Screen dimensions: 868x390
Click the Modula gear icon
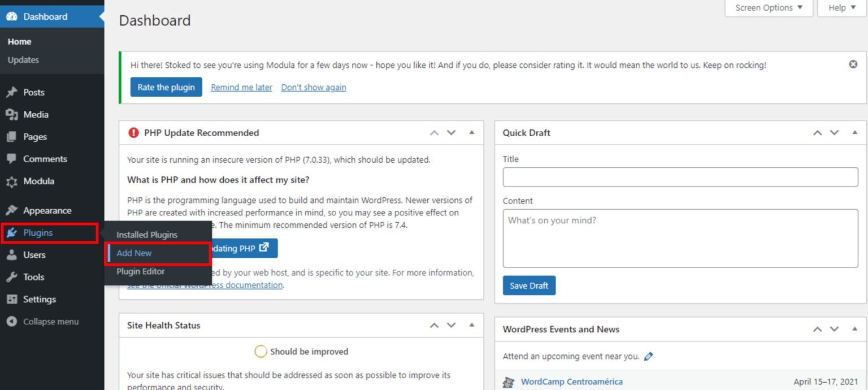point(12,181)
